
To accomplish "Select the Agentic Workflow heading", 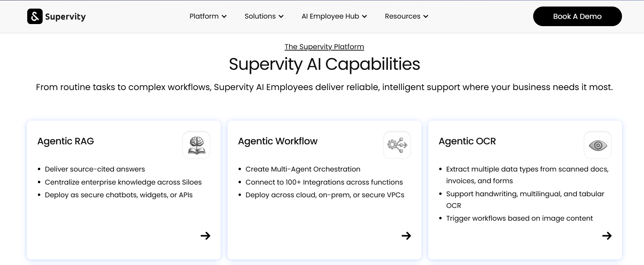I will (278, 141).
